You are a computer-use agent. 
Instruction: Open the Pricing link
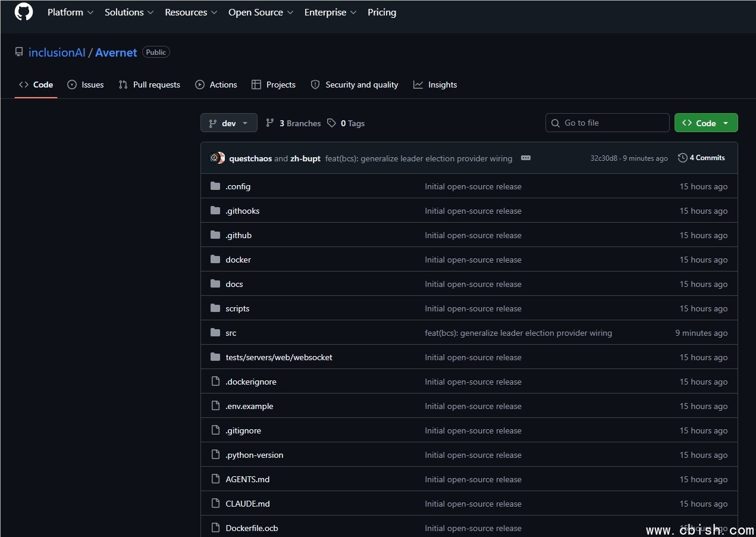click(x=382, y=12)
